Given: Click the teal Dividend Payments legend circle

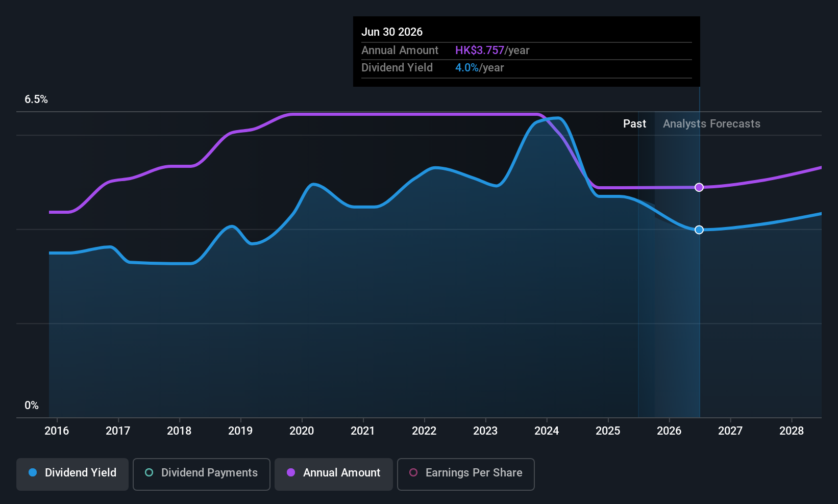Looking at the screenshot, I should (149, 473).
